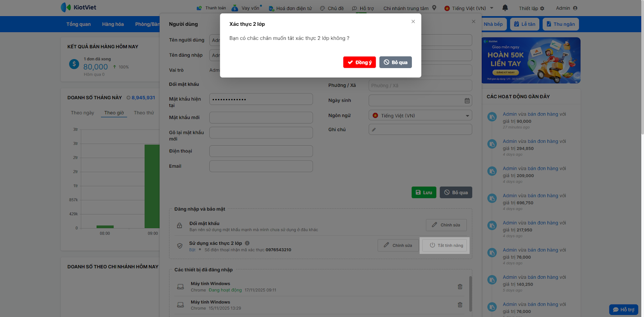
Task: Delete the Windows device logged in 17/11/2025
Action: [x=460, y=287]
